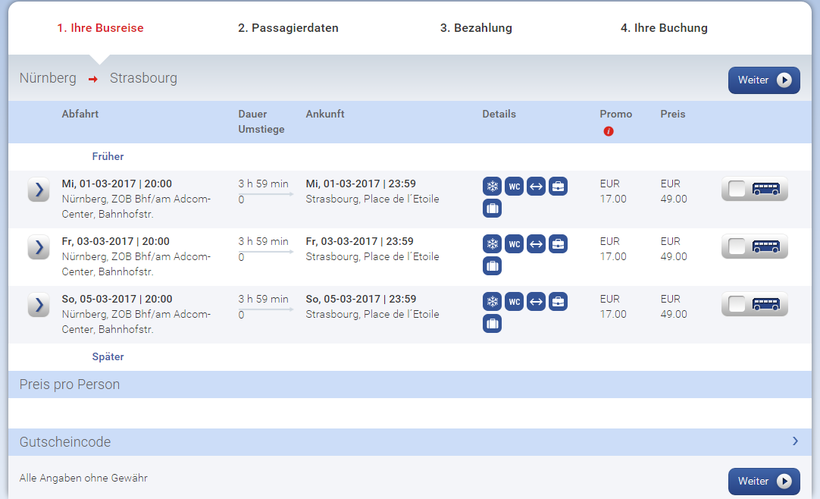820x499 pixels.
Task: Show later departures via Später
Action: tap(108, 357)
